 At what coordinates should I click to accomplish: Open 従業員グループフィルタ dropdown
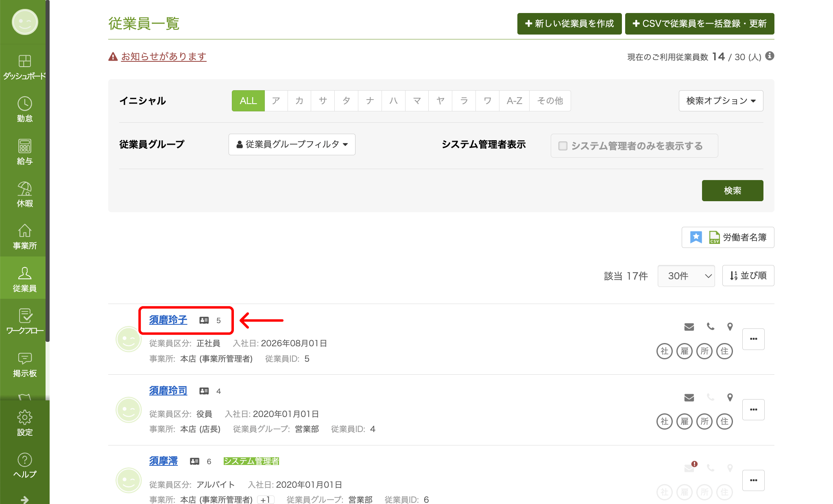[x=292, y=144]
